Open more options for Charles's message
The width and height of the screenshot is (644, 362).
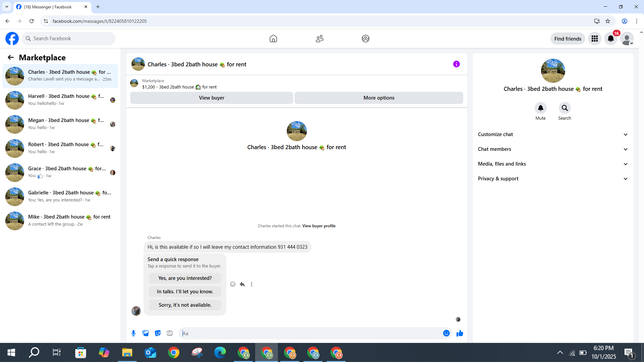(x=252, y=284)
